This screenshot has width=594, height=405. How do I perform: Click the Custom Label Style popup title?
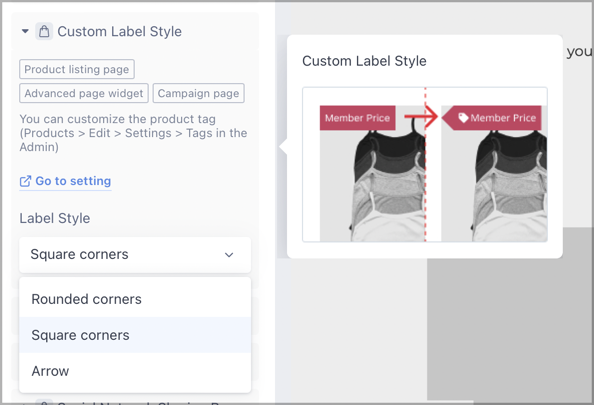(364, 61)
